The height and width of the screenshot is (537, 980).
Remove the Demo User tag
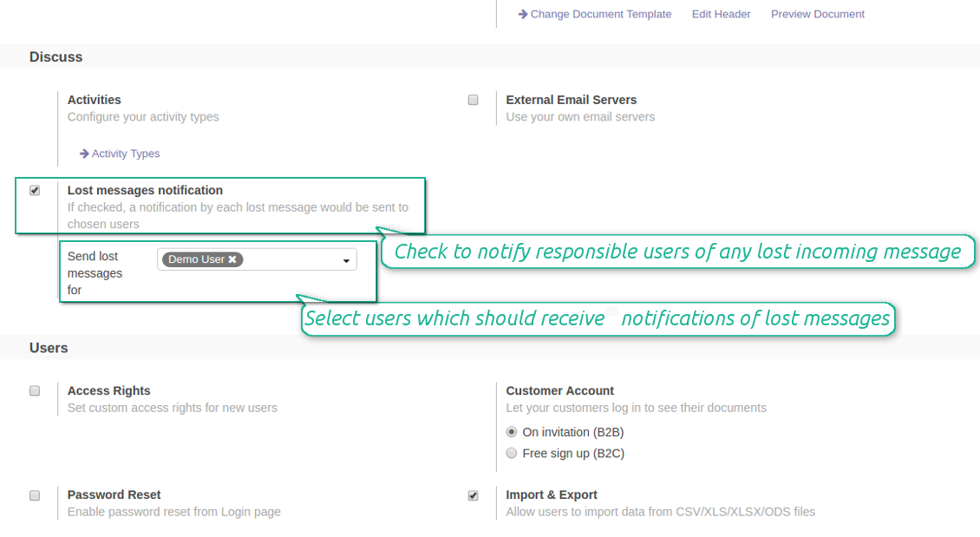coord(232,259)
